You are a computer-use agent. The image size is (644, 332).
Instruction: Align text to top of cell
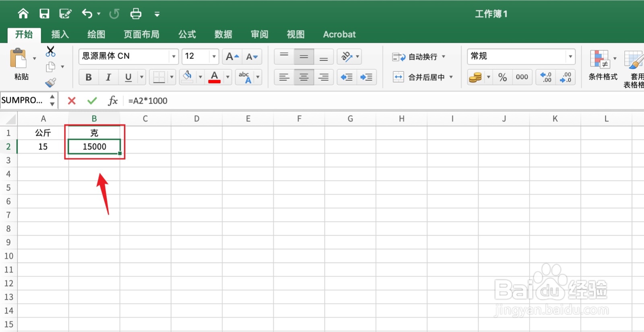[284, 56]
